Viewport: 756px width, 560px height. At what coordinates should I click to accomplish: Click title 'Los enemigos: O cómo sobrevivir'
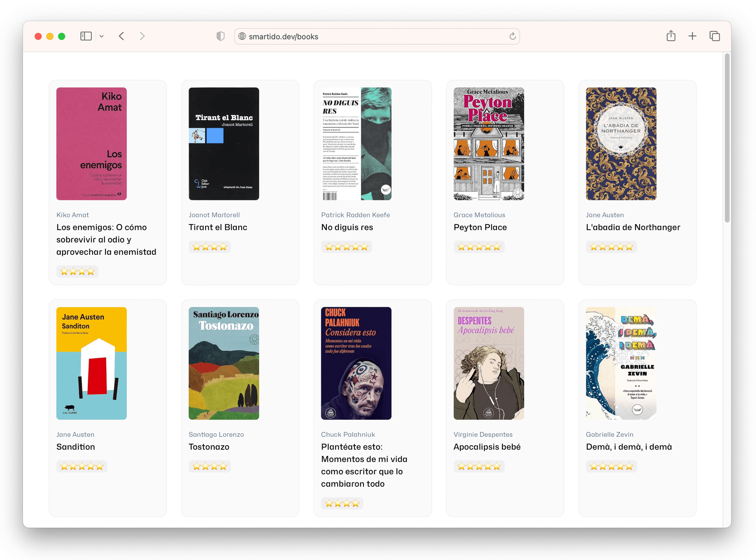[x=106, y=239]
